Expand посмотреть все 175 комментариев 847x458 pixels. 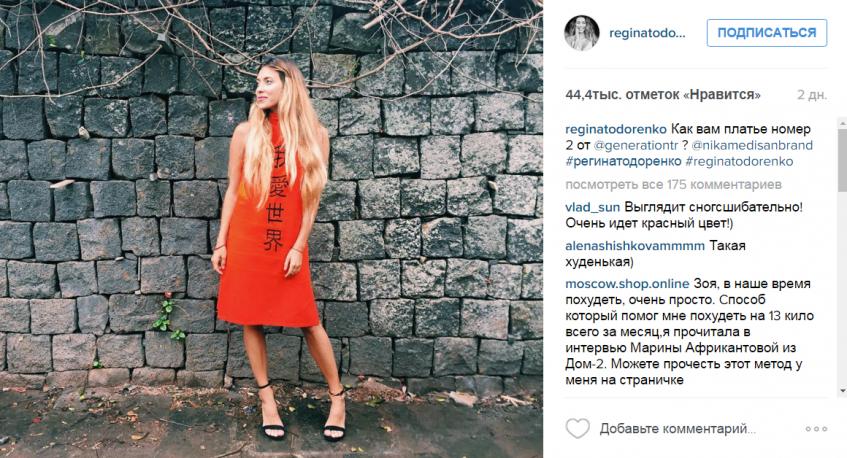(673, 185)
